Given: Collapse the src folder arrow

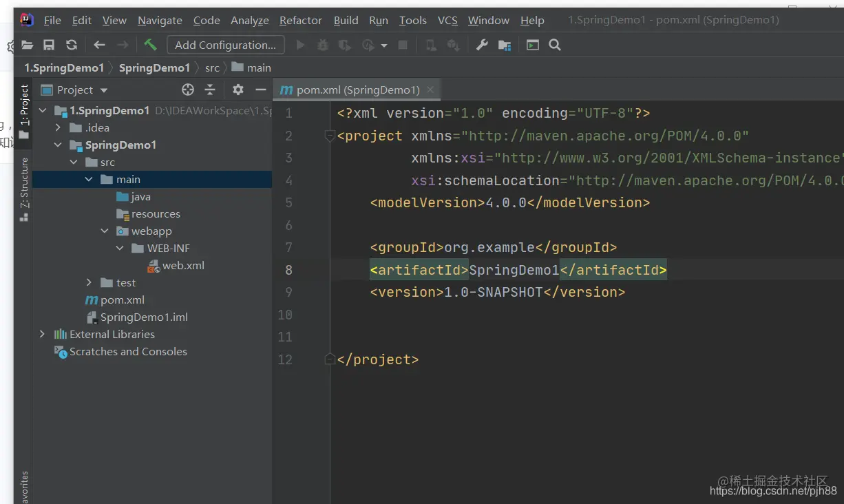Looking at the screenshot, I should [74, 162].
